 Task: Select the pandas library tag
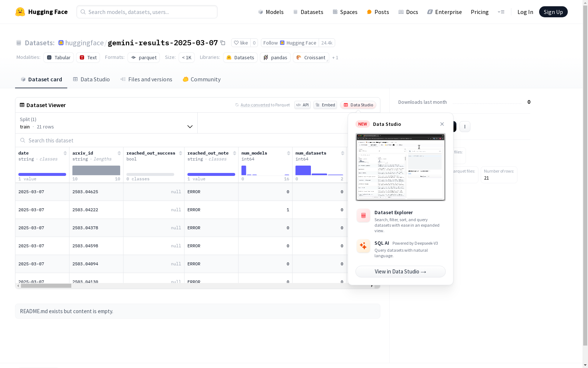[275, 57]
